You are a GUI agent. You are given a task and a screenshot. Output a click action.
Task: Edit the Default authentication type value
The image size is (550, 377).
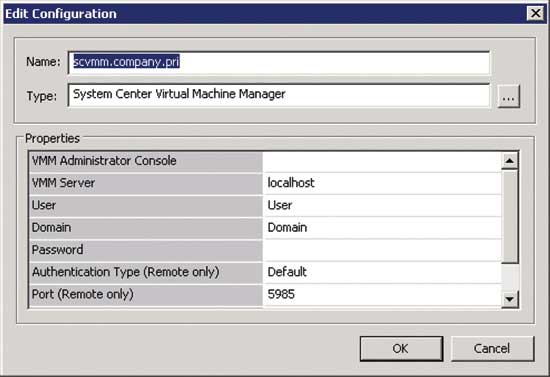pos(382,272)
